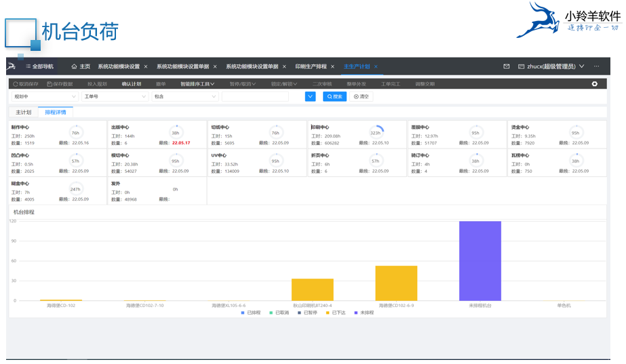Click the red 22.05.17 date in 出版中心

[181, 143]
